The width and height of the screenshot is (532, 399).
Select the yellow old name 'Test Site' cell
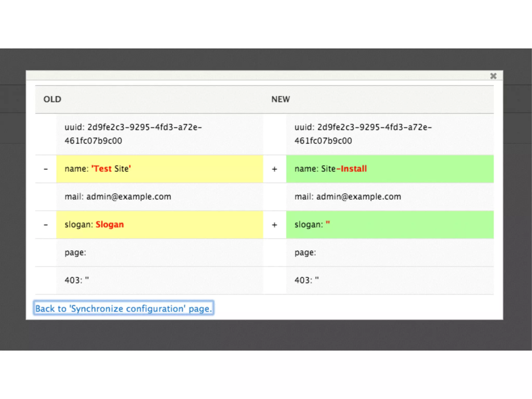click(159, 169)
